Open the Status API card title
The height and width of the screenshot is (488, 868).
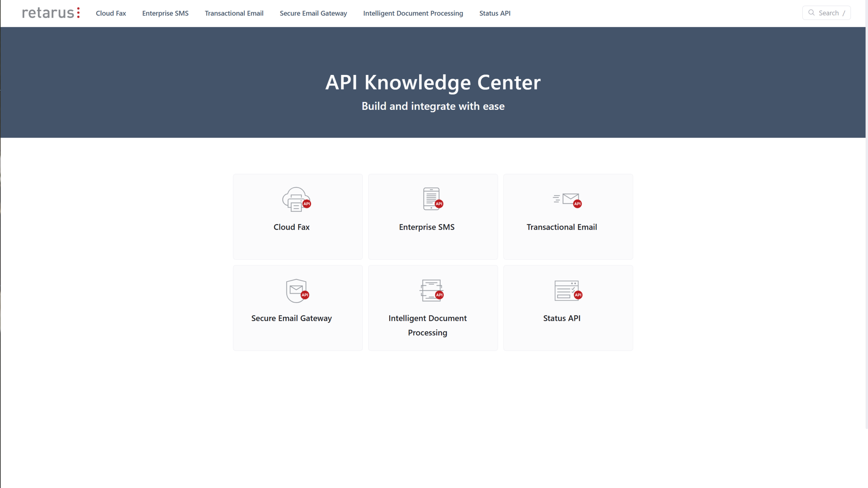(x=562, y=318)
